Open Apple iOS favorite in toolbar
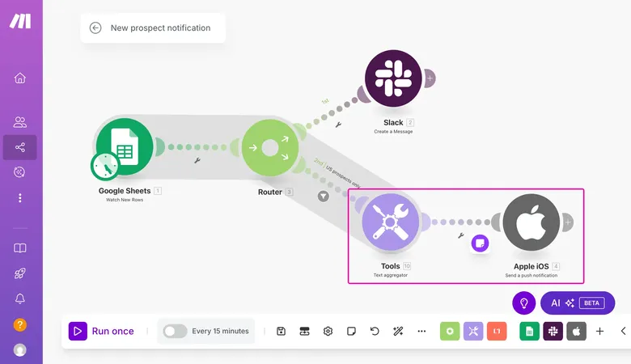The height and width of the screenshot is (364, 631). (577, 331)
